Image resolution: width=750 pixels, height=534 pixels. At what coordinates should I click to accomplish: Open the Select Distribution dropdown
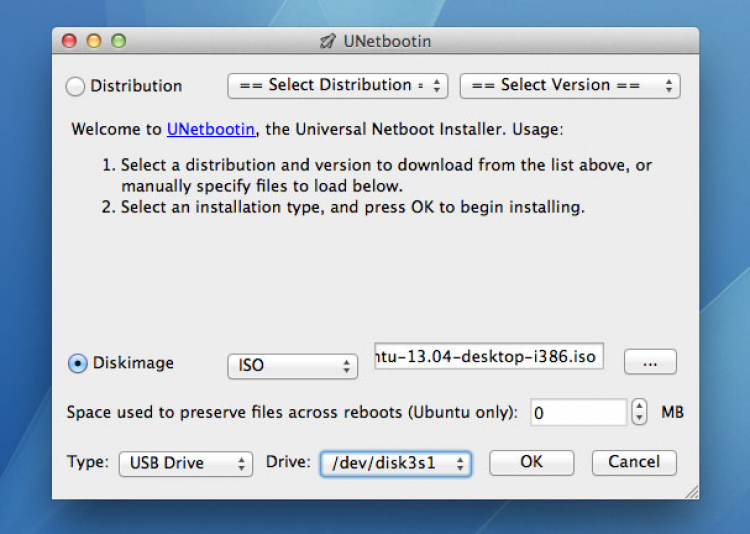(337, 86)
